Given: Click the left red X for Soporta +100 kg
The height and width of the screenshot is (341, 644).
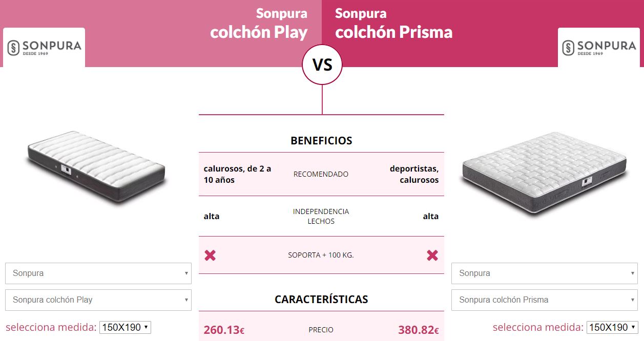Looking at the screenshot, I should click(210, 255).
